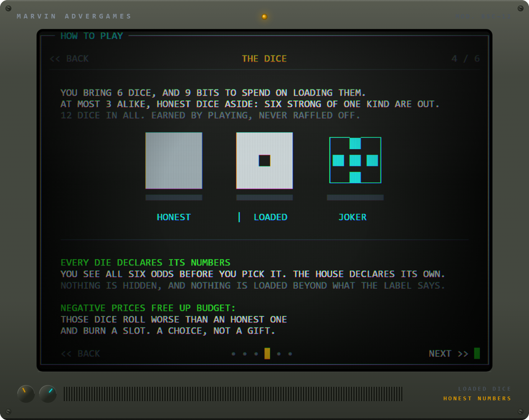Jump to second page indicator dot
This screenshot has width=529, height=420.
245,354
